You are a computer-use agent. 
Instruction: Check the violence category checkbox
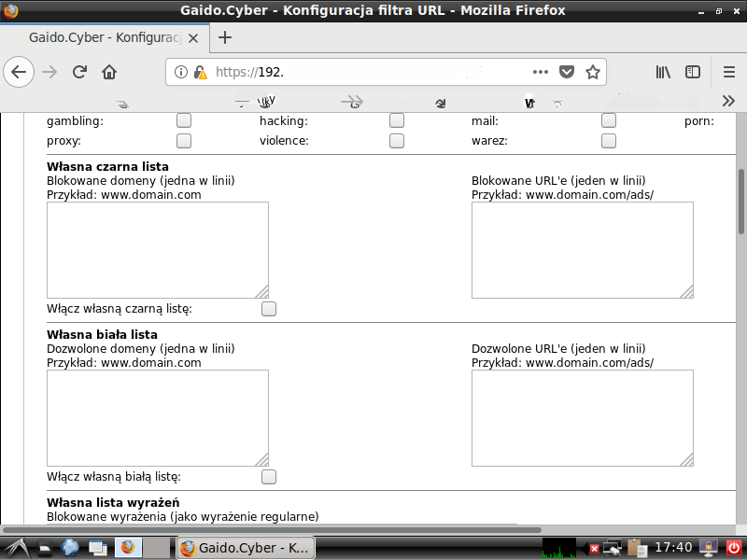[x=397, y=141]
